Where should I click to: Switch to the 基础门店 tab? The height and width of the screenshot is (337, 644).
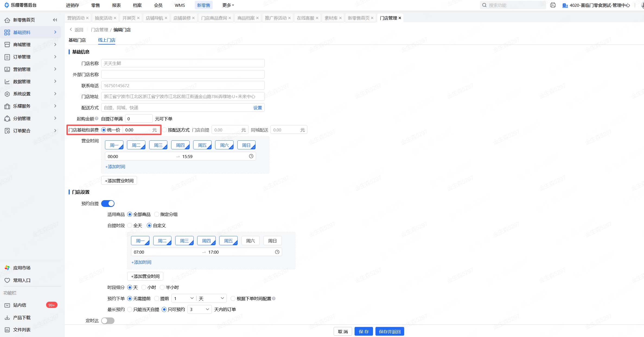pos(77,40)
